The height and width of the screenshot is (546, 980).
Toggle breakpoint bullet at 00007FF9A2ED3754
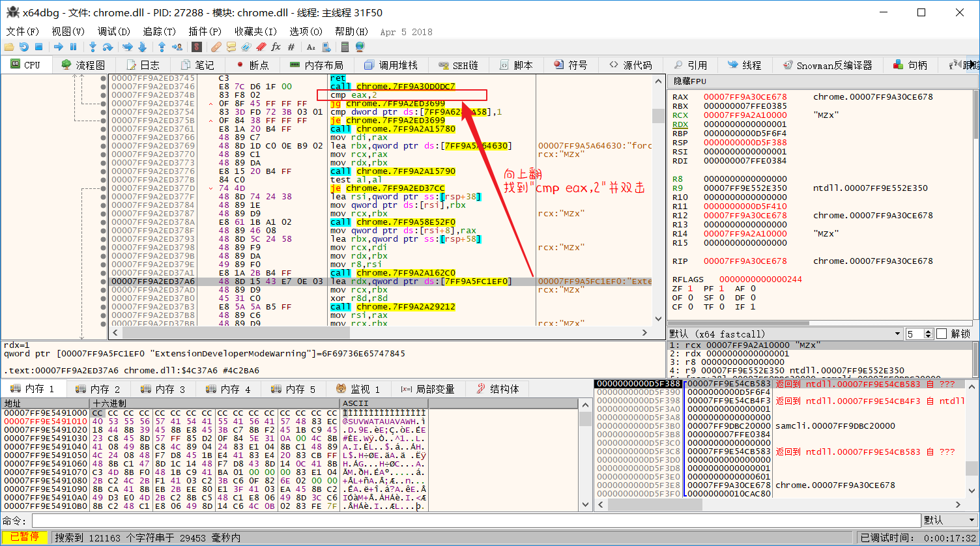[103, 112]
